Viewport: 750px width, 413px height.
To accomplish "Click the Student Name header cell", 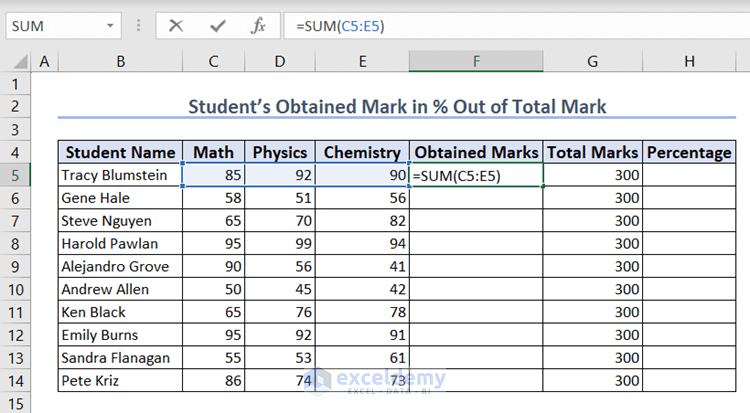I will 120,152.
